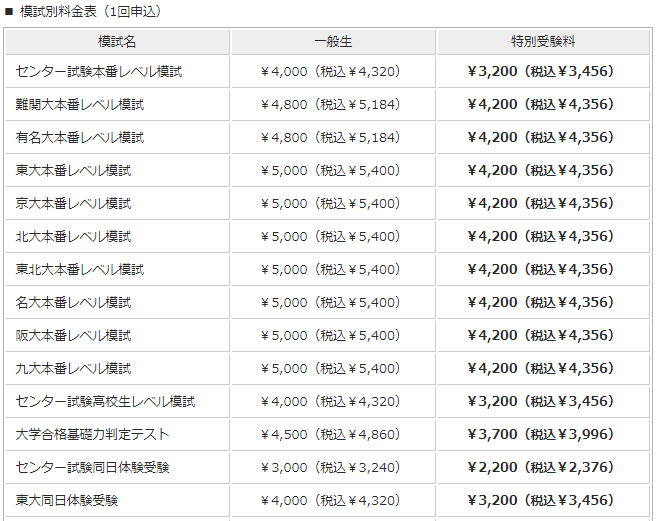Click the 名大本番レベル模試 cell

pos(117,303)
